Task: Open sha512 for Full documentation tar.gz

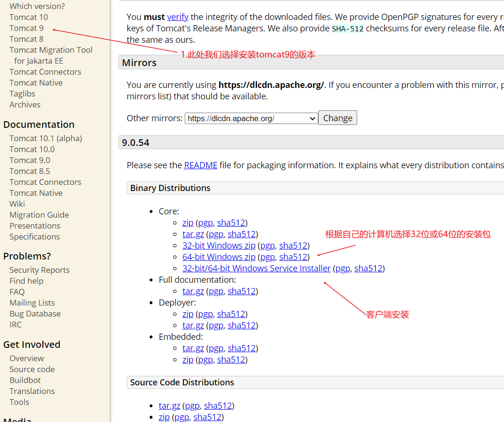Action: [x=242, y=291]
